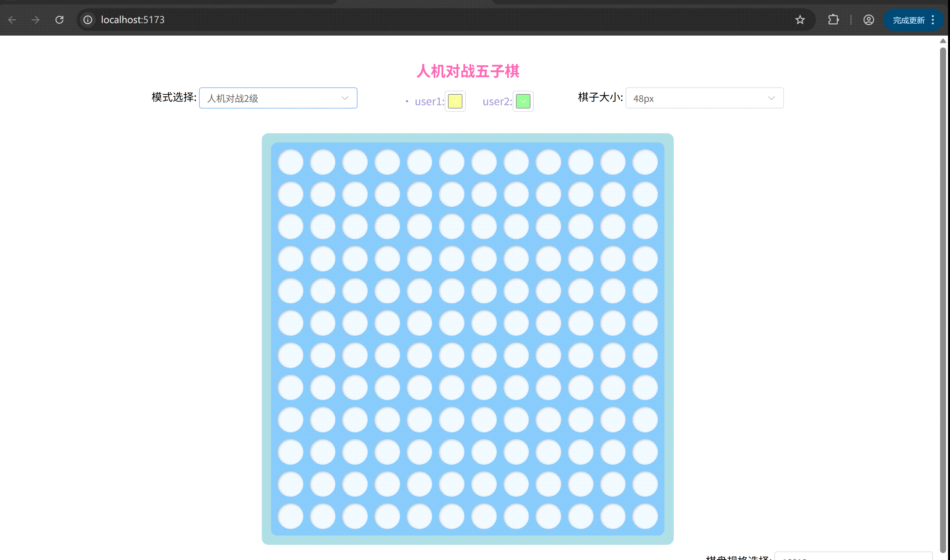Open the 模式选择 game mode dropdown
Viewport: 950px width, 560px height.
coord(278,98)
